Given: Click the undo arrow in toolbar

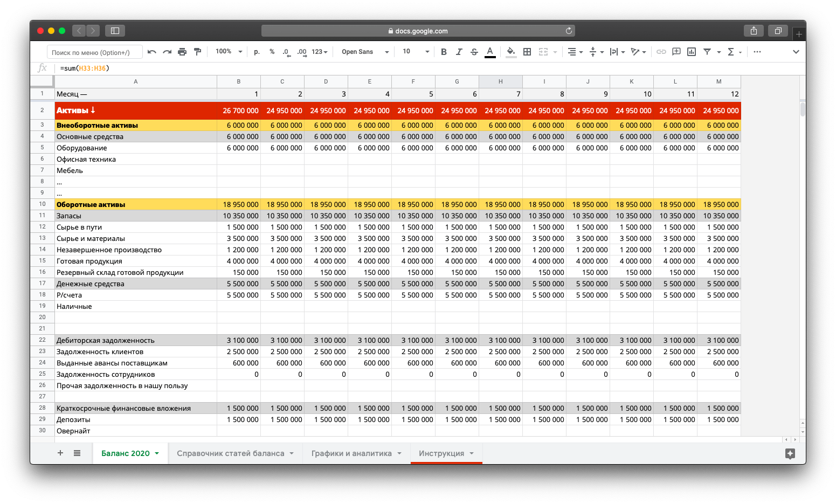Looking at the screenshot, I should (x=152, y=52).
